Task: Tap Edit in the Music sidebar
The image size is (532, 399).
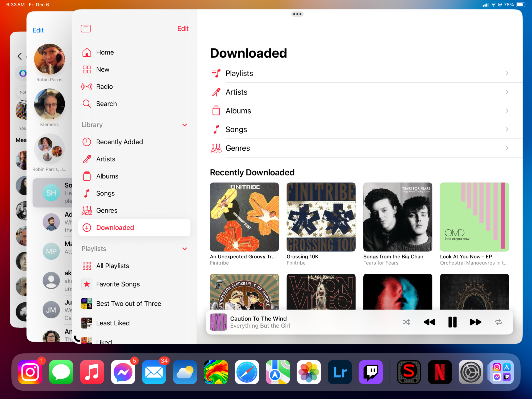Action: [x=183, y=28]
